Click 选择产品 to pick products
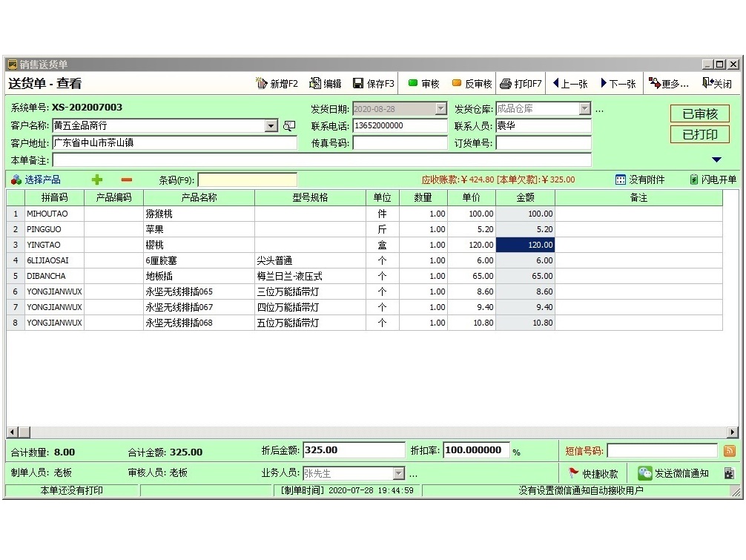Screen dimensions: 746x560 point(36,179)
